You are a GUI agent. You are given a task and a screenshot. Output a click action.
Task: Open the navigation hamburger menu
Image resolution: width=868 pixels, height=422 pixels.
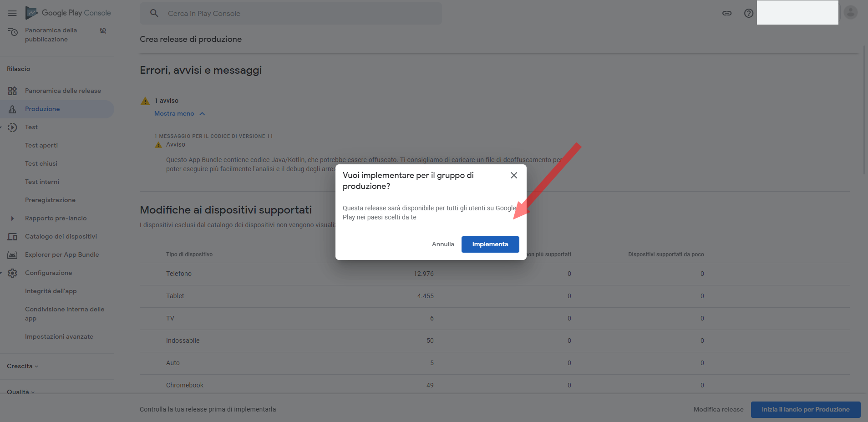coord(12,13)
